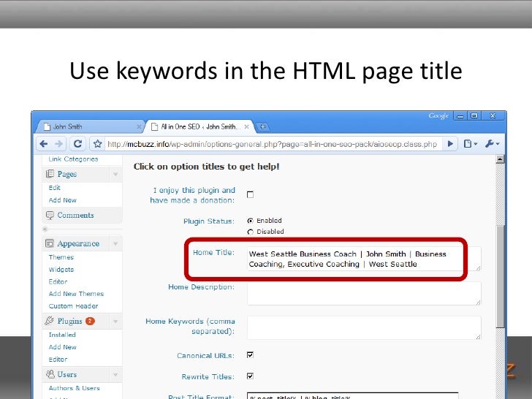Open the Custom Header link
This screenshot has height=399, width=532.
[x=73, y=306]
